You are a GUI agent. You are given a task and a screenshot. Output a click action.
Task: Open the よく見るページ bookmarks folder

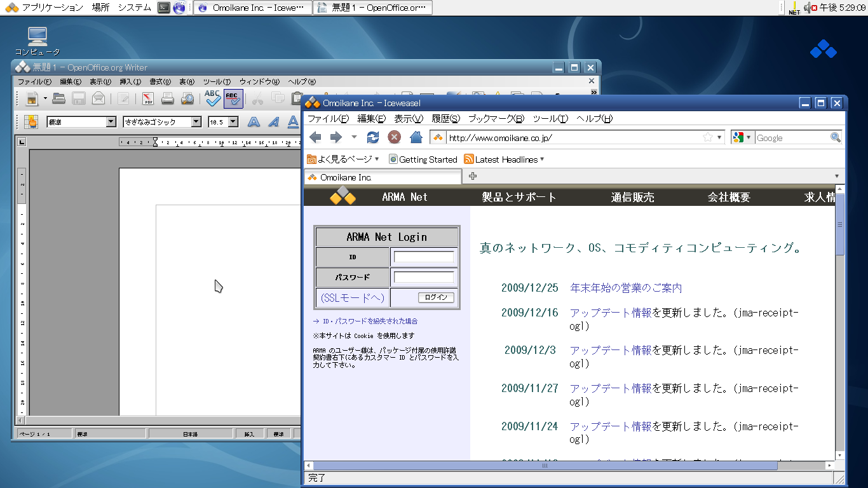tap(343, 159)
